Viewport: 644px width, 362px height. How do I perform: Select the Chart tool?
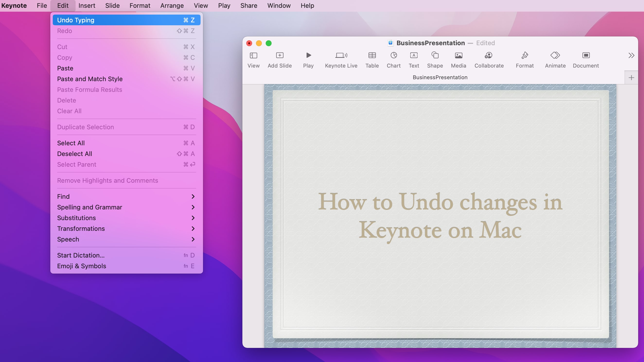pyautogui.click(x=394, y=59)
